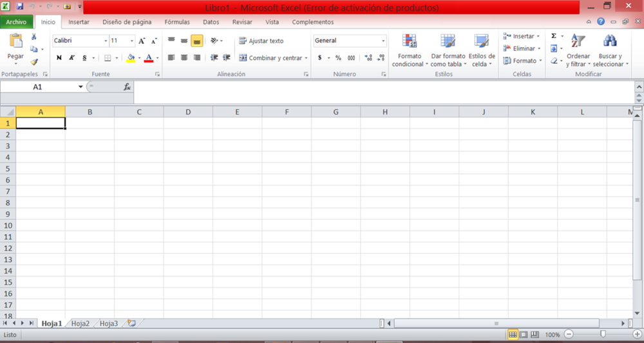
Task: Select the Hoja2 sheet tab
Action: pyautogui.click(x=80, y=324)
